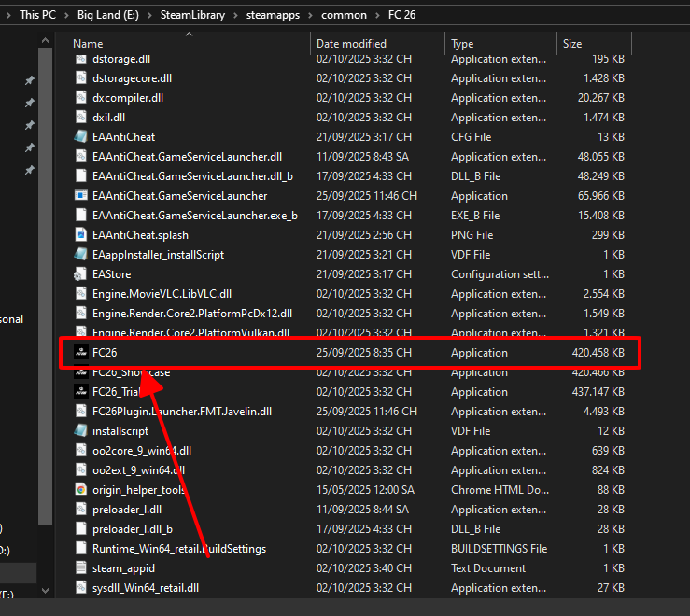690x616 pixels.
Task: Select the origin_helper_tools Chrome HTML icon
Action: click(80, 490)
